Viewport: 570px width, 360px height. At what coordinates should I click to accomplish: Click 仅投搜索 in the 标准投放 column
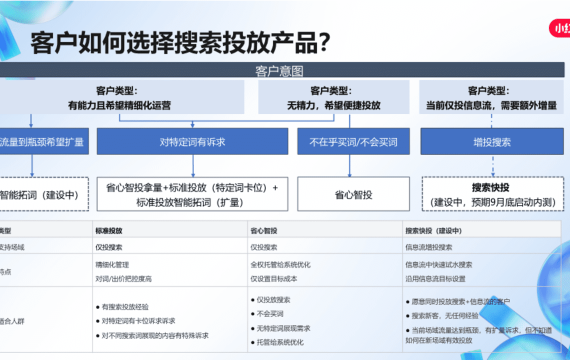click(109, 247)
